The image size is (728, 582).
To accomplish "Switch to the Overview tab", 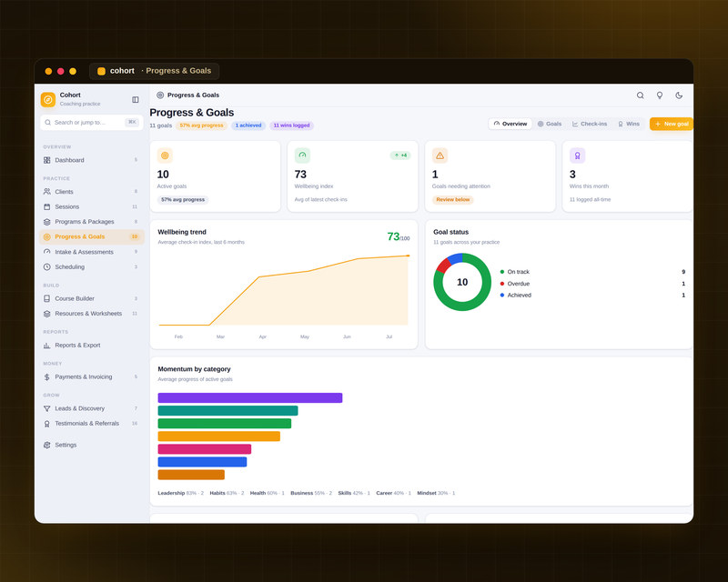I will tap(511, 124).
